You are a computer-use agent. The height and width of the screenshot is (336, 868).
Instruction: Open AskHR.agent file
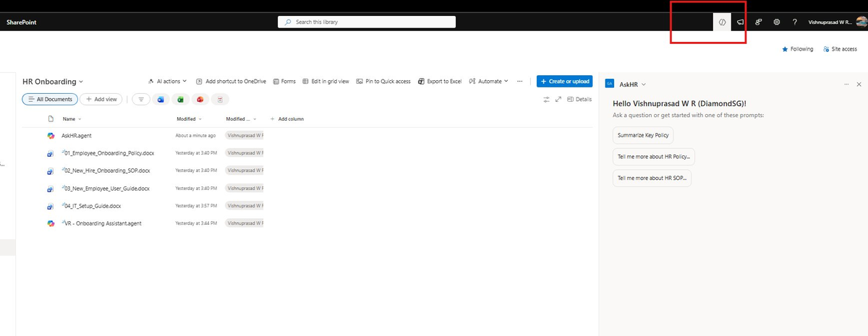coord(77,135)
